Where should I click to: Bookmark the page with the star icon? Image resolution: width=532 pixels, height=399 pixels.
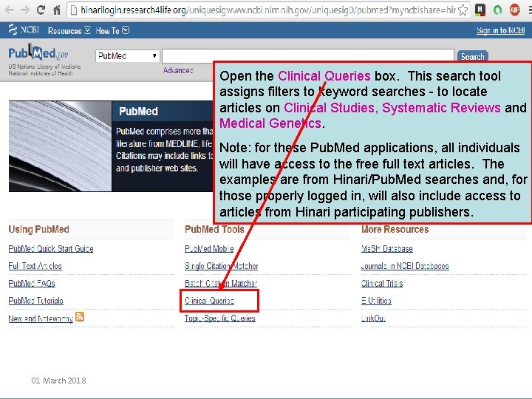(x=463, y=10)
